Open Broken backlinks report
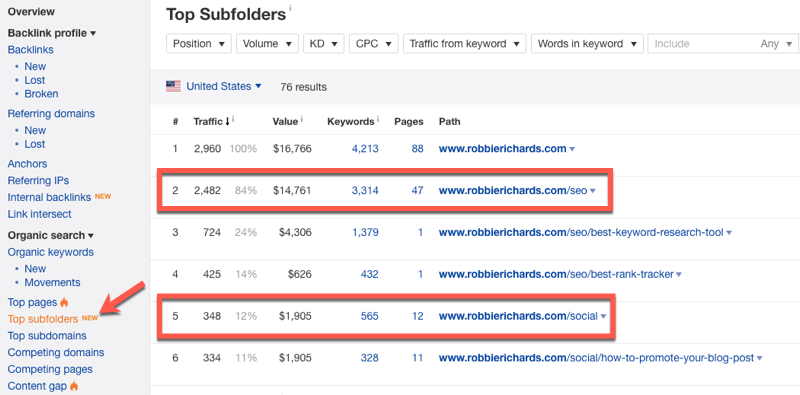Screen dimensions: 800x395 [x=41, y=94]
